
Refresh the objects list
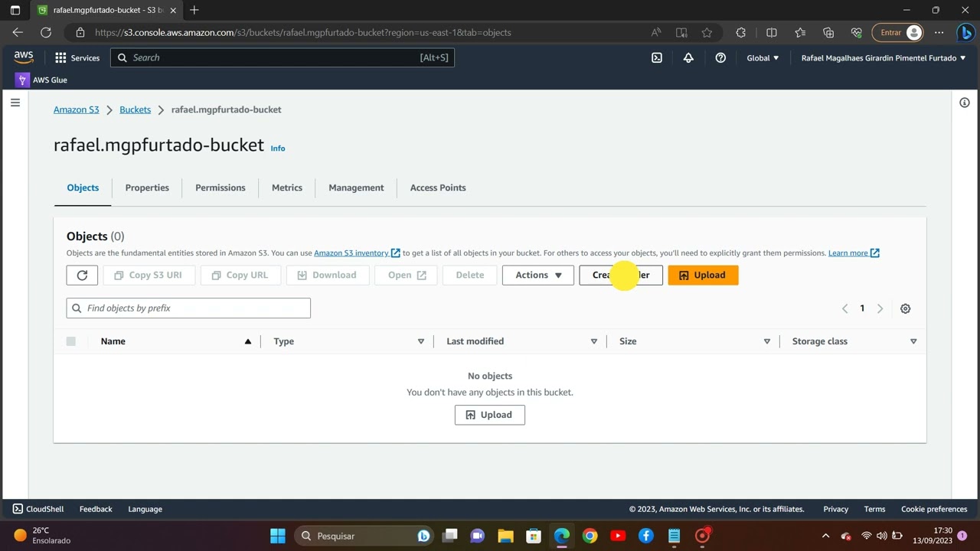pyautogui.click(x=82, y=275)
